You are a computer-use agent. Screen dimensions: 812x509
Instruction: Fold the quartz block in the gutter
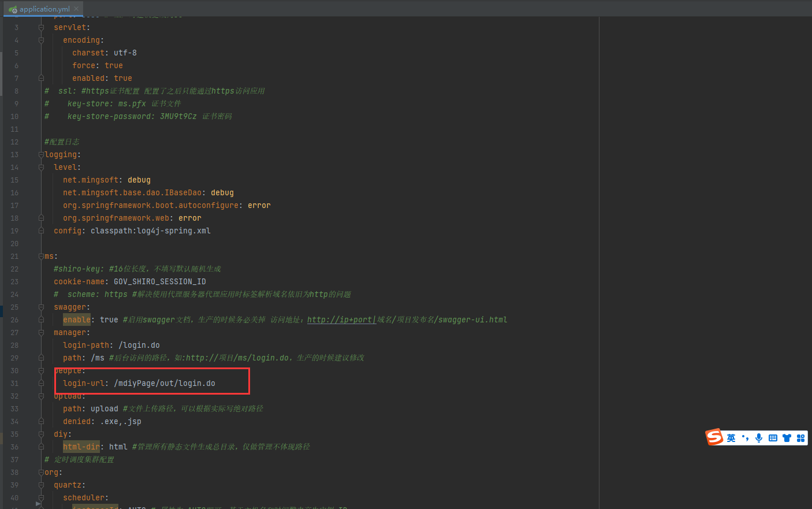point(41,485)
